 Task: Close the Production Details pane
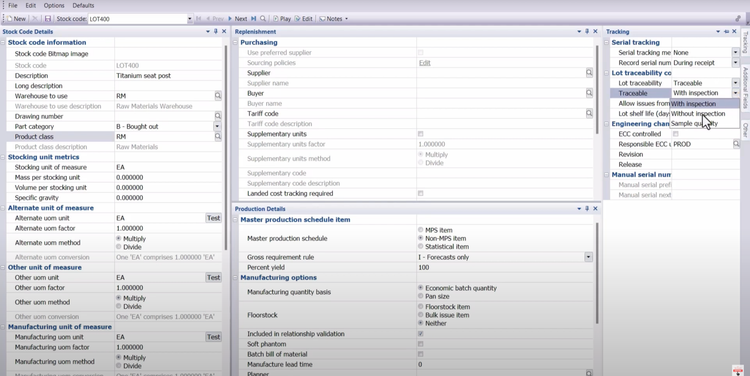click(x=595, y=209)
